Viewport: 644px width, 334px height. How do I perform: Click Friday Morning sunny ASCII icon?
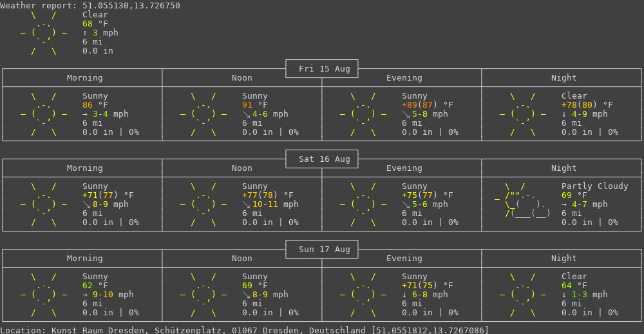click(x=44, y=114)
